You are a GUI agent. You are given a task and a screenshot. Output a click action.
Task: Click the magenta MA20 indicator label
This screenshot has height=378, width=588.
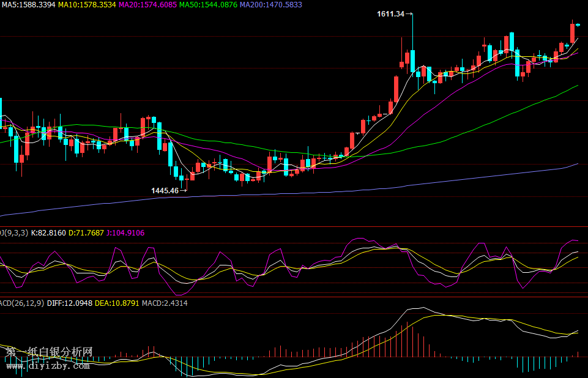147,4
